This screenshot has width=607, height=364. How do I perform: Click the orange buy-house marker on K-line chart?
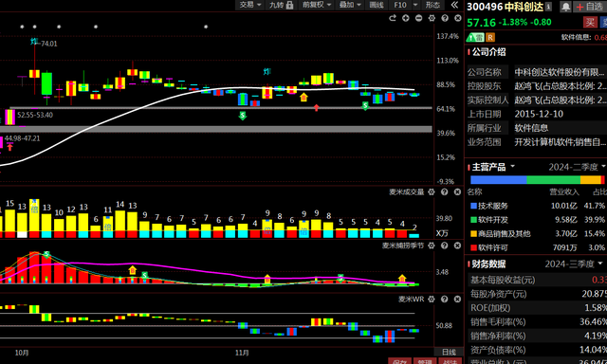[303, 97]
